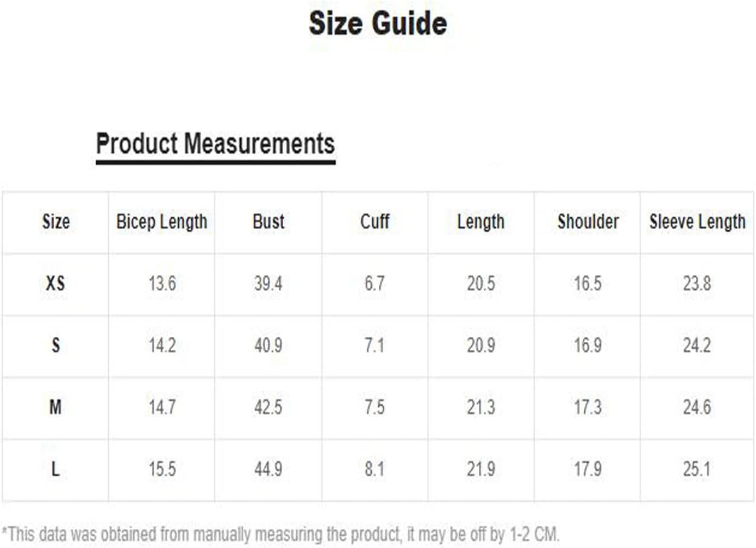756x548 pixels.
Task: Click the L sleeve length value 25.1
Action: [x=697, y=469]
